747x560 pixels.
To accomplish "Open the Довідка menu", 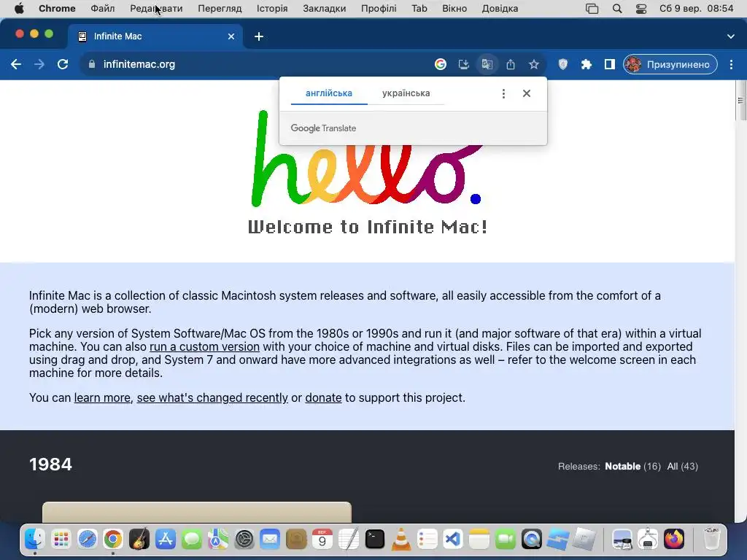I will point(500,9).
